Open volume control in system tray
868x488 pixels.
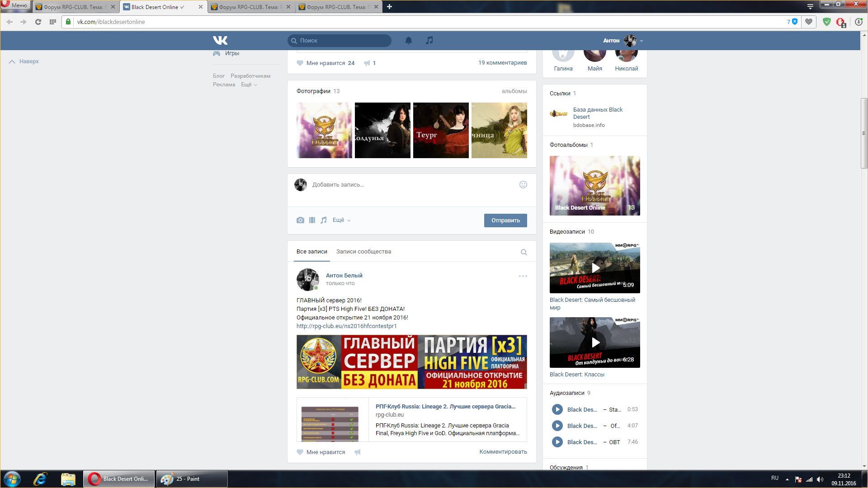[x=820, y=479]
